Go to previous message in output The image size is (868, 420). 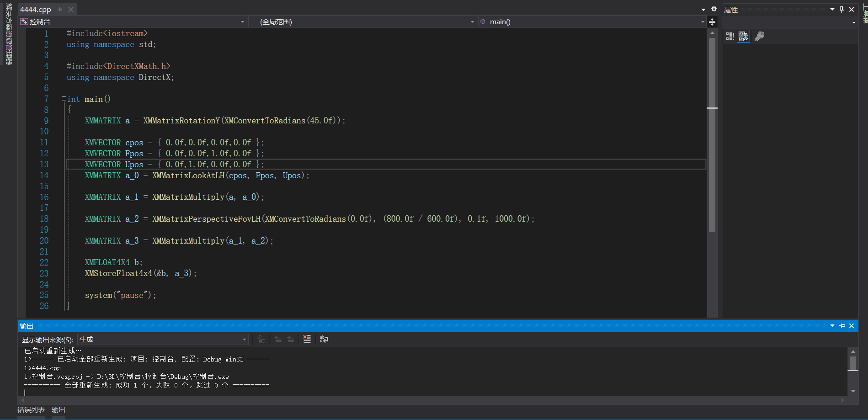[x=278, y=339]
